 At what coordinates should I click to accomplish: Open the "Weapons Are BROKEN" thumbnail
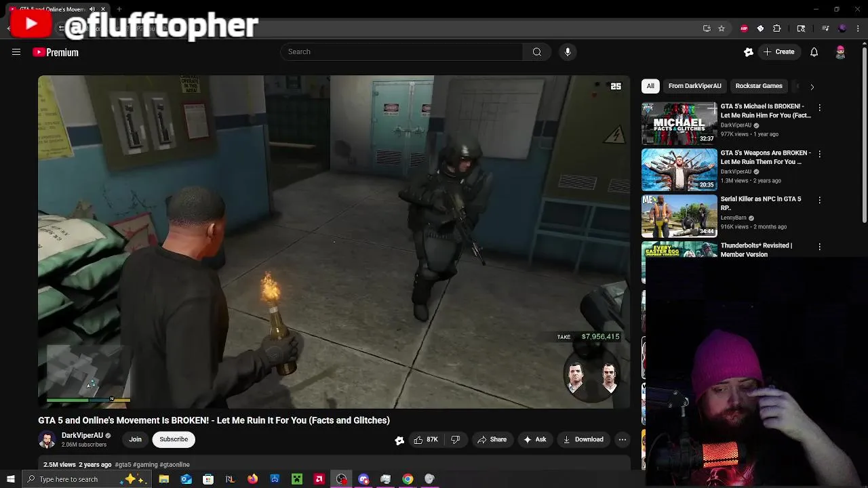click(x=679, y=169)
